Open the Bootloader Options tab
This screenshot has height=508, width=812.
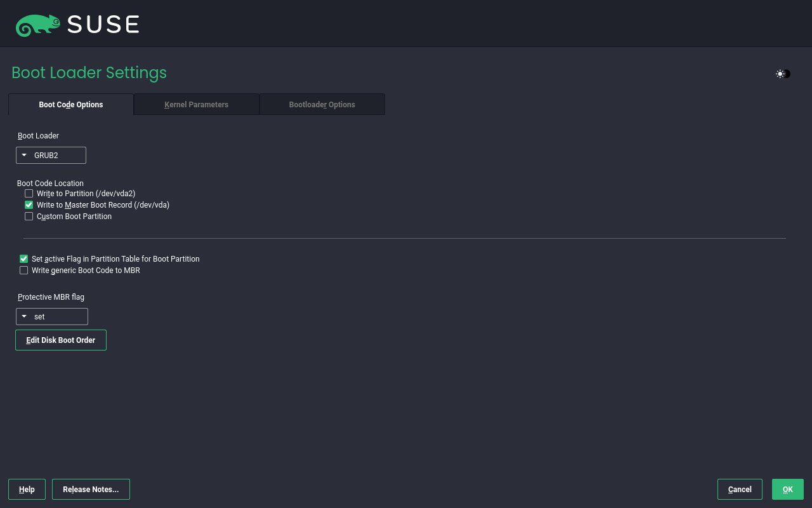click(322, 105)
